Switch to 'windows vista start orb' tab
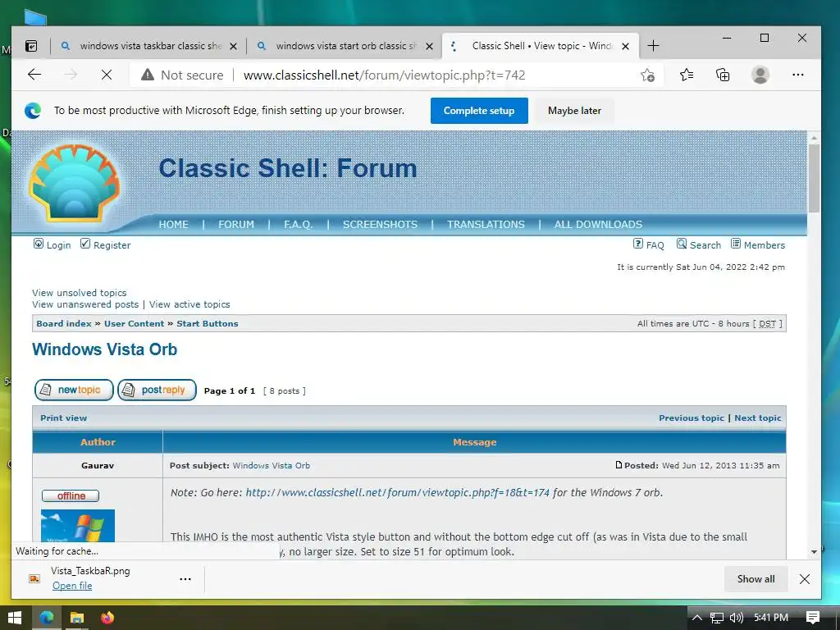 pos(345,46)
